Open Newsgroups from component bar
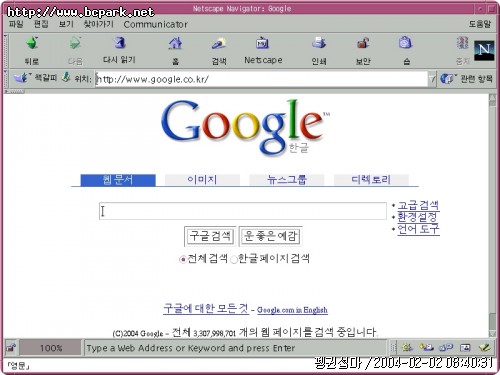This screenshot has width=500, height=375. pos(446,348)
